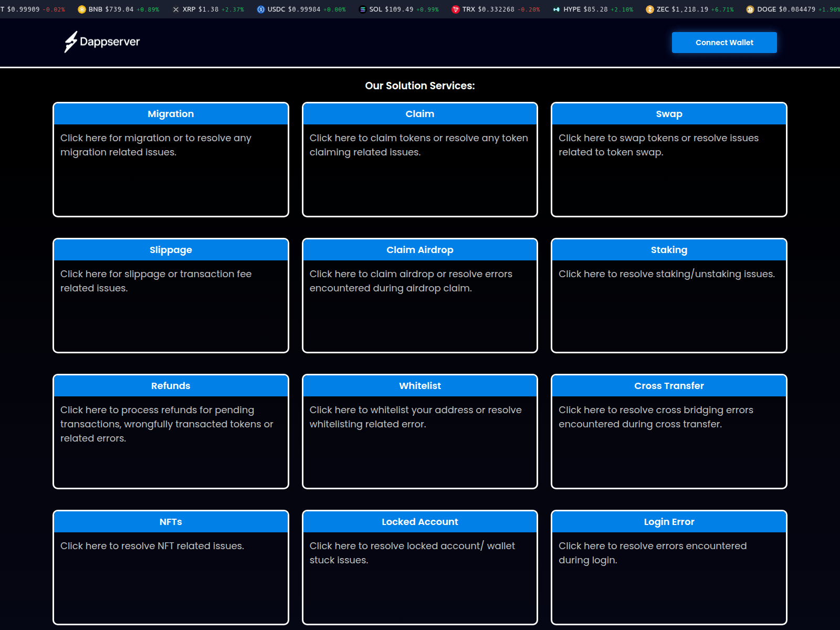This screenshot has width=840, height=630.
Task: Click the BNB $739.04 ticker price
Action: coord(119,9)
